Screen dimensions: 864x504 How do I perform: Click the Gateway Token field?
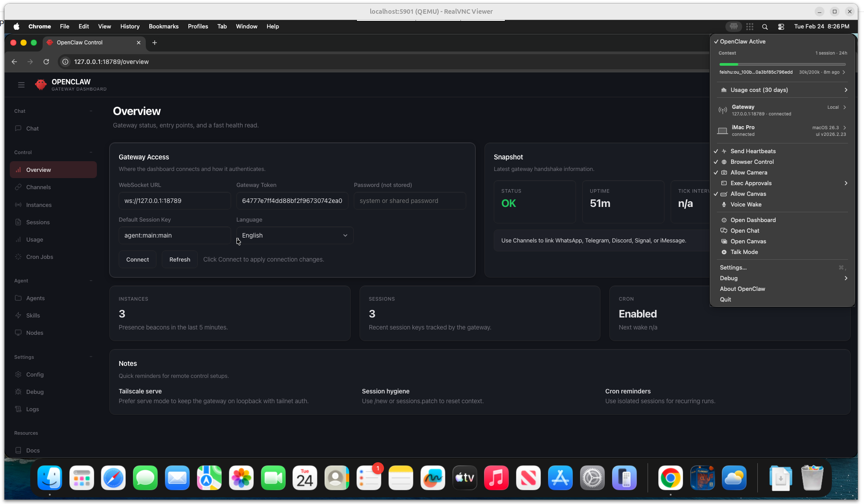(x=292, y=201)
